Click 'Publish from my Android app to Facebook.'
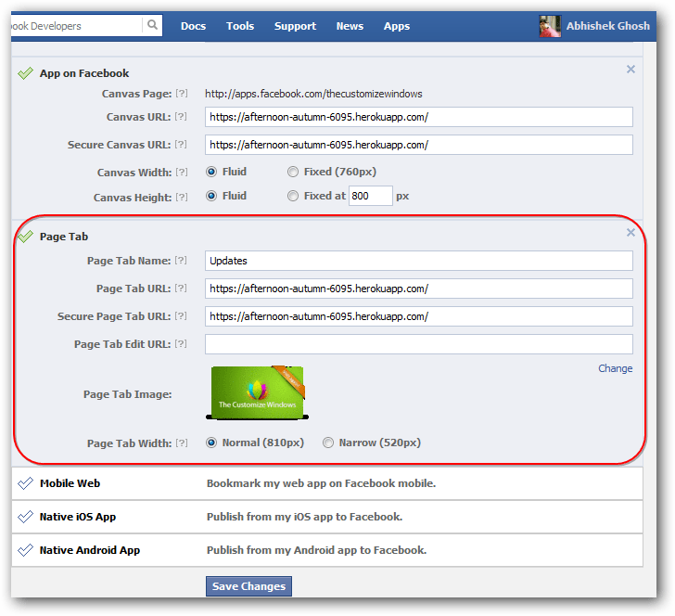 (316, 550)
